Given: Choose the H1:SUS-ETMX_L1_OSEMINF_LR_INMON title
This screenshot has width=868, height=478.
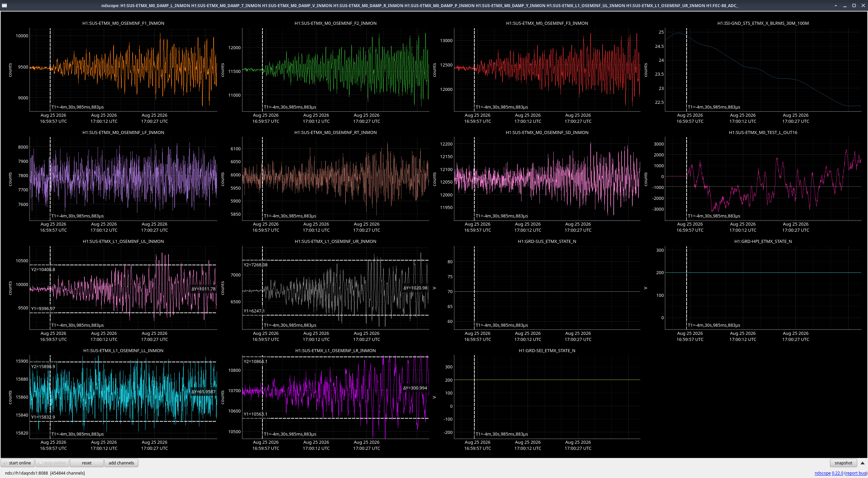Looking at the screenshot, I should pyautogui.click(x=336, y=351).
